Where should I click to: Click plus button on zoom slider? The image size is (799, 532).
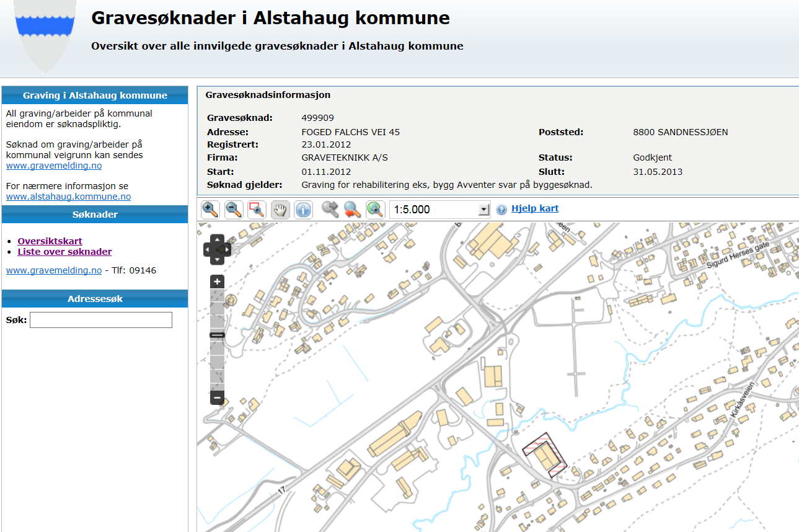(x=217, y=282)
